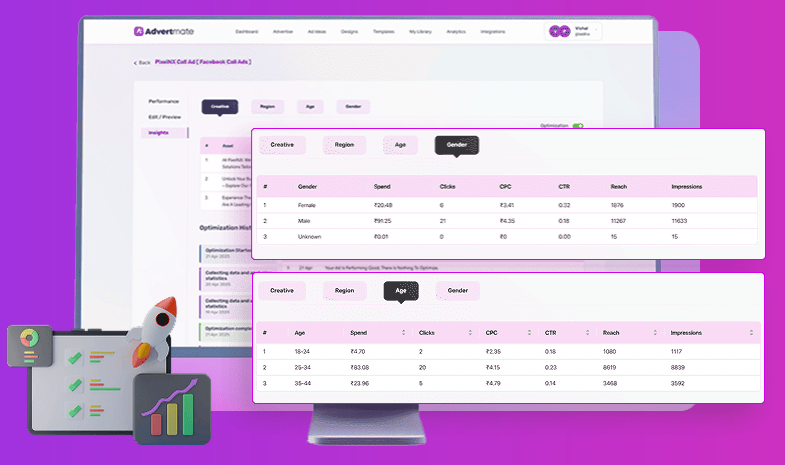This screenshot has height=465, width=785.
Task: Select the Gender button in Age panel
Action: click(x=457, y=291)
